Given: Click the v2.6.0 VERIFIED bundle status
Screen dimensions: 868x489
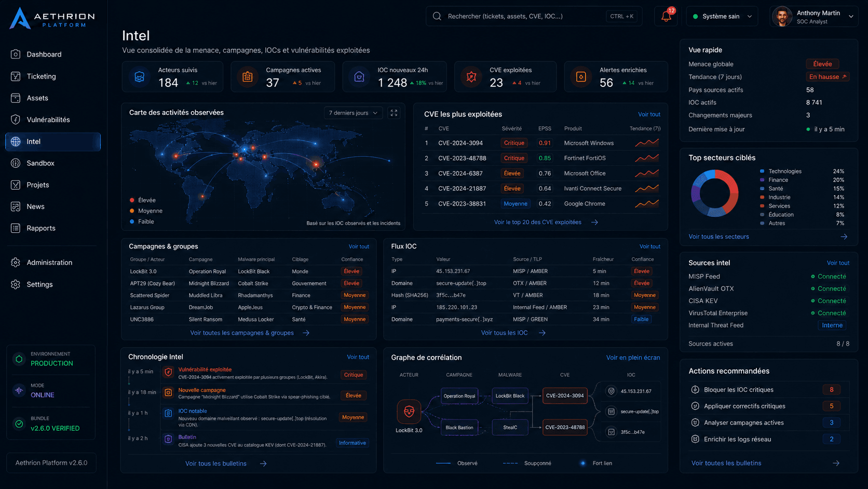Looking at the screenshot, I should tap(55, 429).
